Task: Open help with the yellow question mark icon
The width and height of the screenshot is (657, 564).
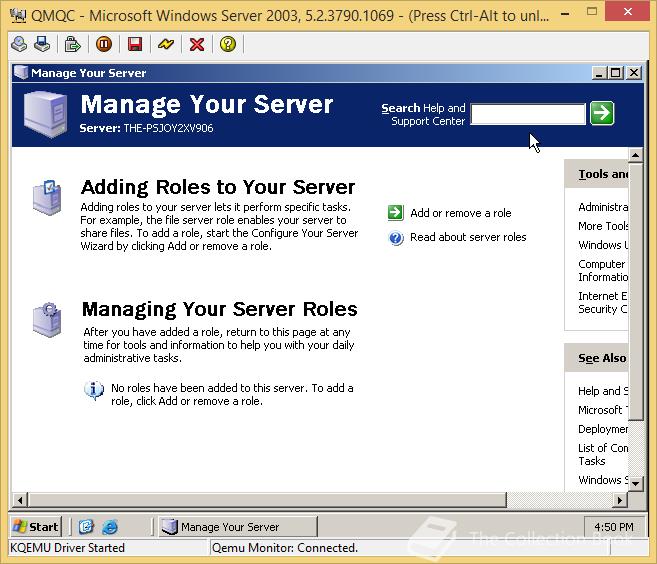Action: (228, 44)
